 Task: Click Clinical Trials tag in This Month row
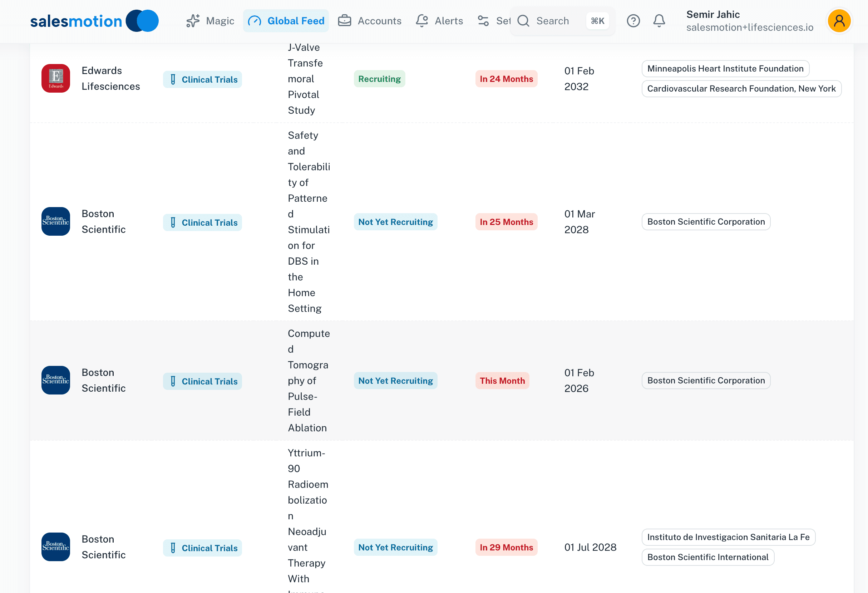pos(202,382)
